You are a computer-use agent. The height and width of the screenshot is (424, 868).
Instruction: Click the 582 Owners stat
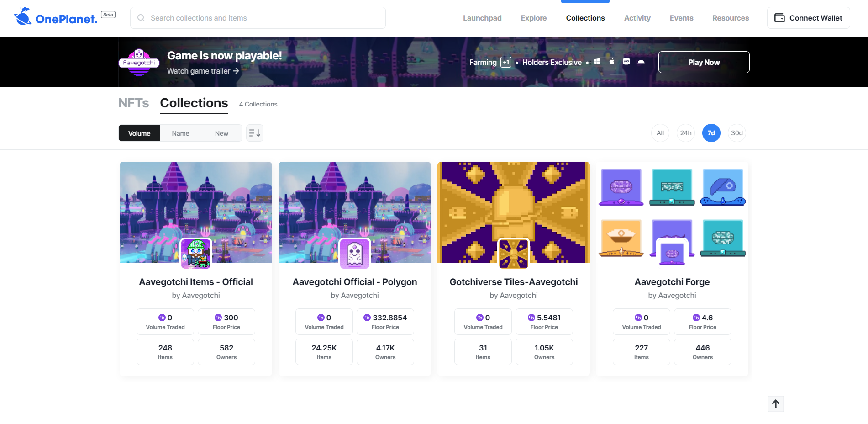pyautogui.click(x=226, y=352)
